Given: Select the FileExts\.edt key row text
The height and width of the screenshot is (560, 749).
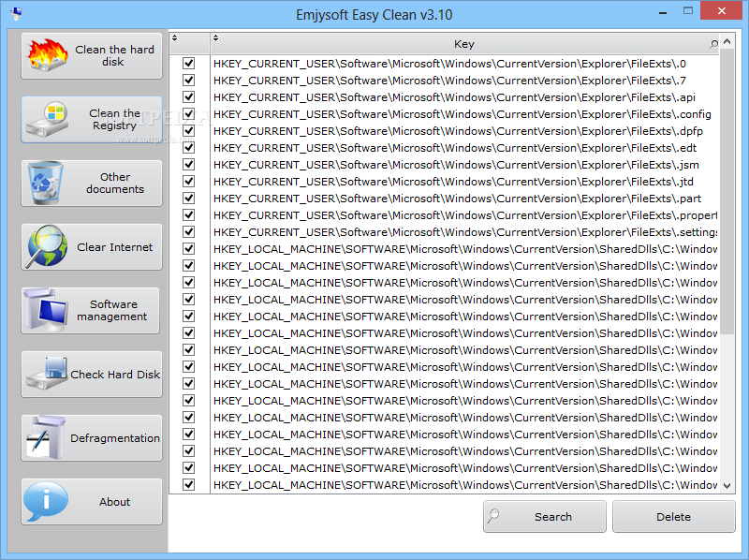Looking at the screenshot, I should pyautogui.click(x=455, y=148).
